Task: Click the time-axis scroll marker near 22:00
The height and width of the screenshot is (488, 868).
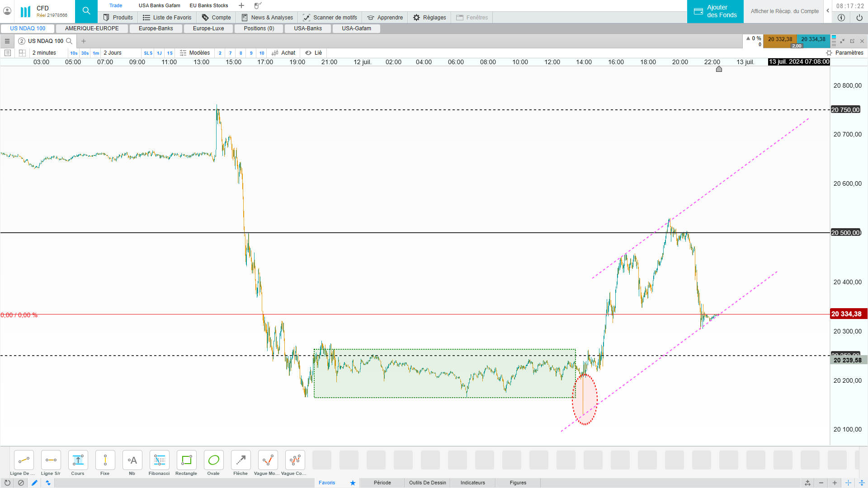Action: pos(719,69)
